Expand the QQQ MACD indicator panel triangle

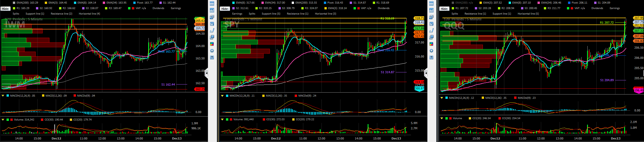coord(442,98)
